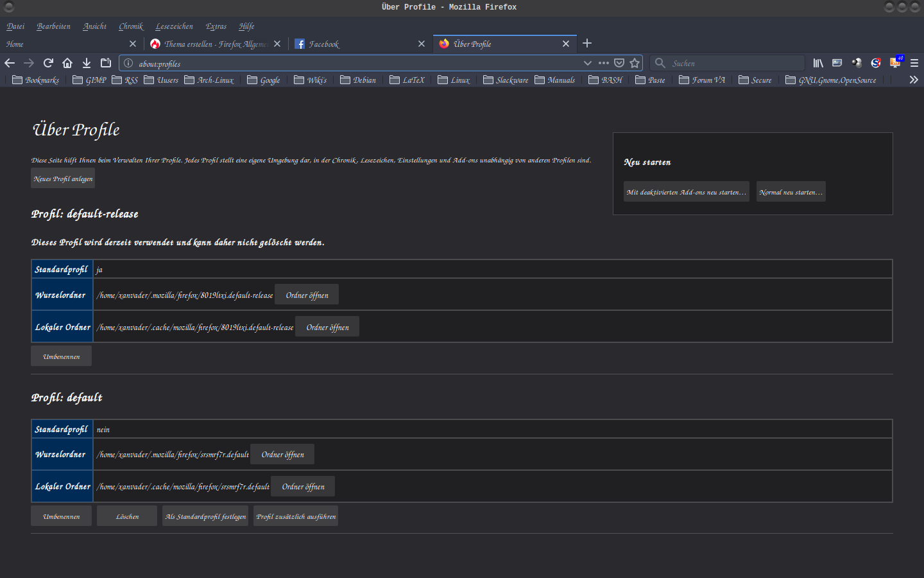Image resolution: width=924 pixels, height=578 pixels.
Task: Bookmark this page with the star
Action: (x=635, y=63)
